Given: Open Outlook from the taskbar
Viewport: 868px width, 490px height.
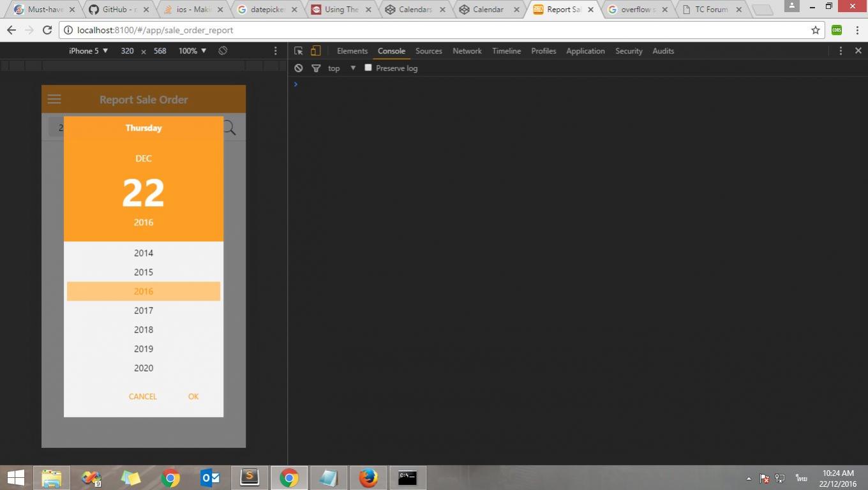Looking at the screenshot, I should [209, 478].
